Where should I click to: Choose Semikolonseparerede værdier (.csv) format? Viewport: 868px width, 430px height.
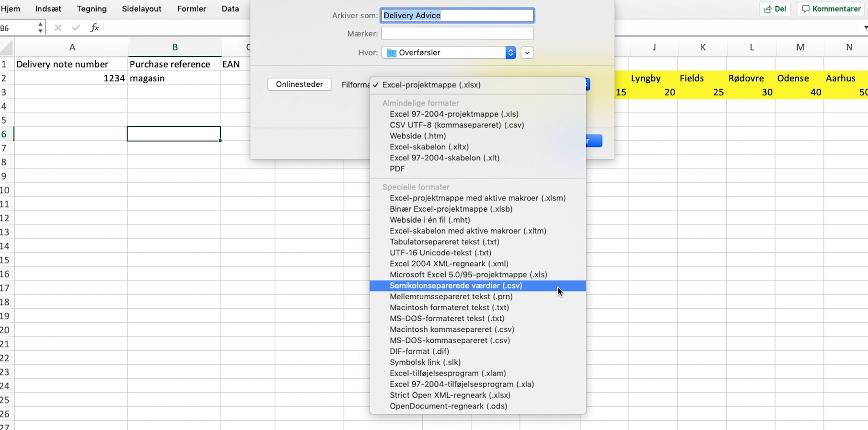click(456, 286)
